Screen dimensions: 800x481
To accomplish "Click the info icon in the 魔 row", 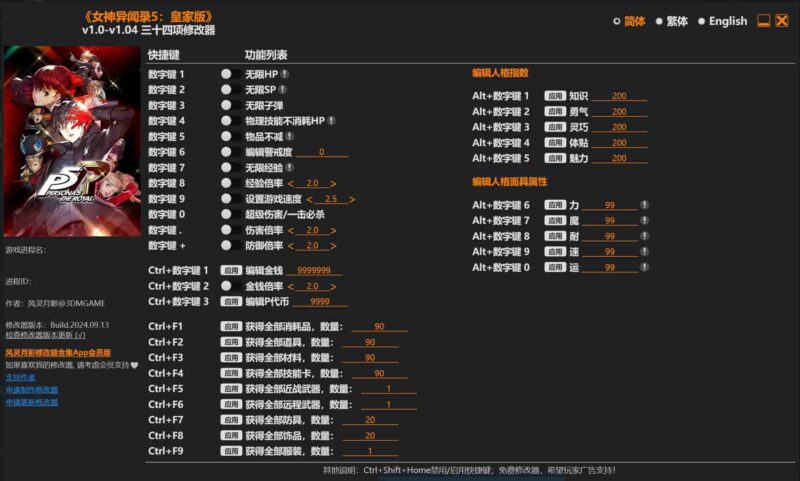I will (644, 220).
